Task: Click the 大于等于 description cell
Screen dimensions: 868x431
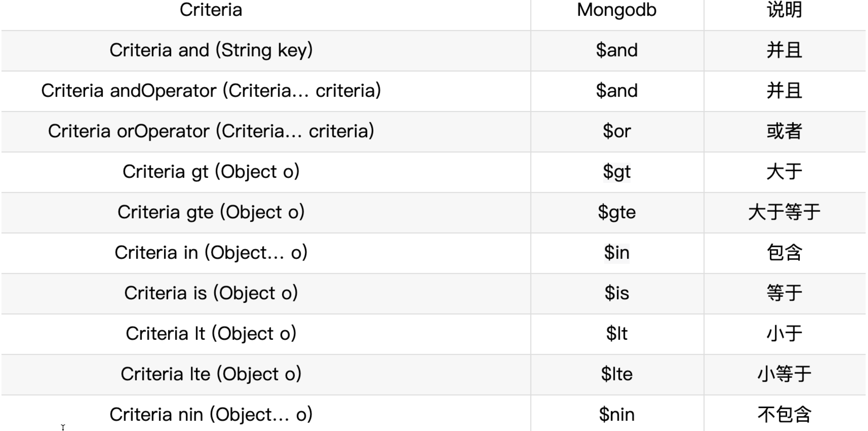Action: pos(785,213)
